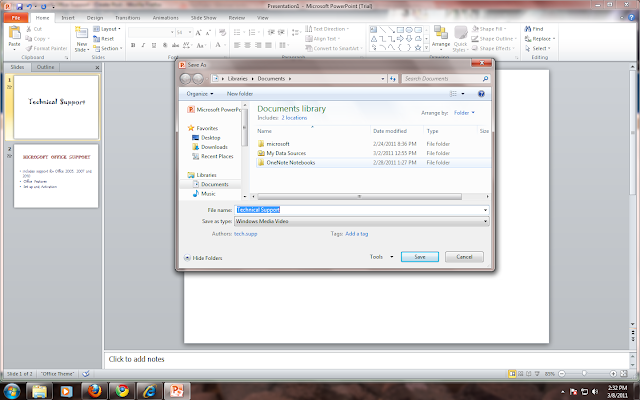Screen dimensions: 640x400
Task: Click the 2 locations link
Action: click(x=294, y=118)
